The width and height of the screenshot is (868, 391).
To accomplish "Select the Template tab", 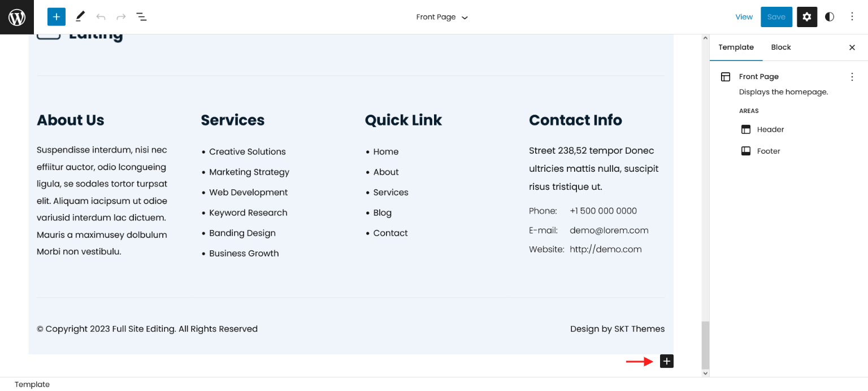I will pos(736,47).
